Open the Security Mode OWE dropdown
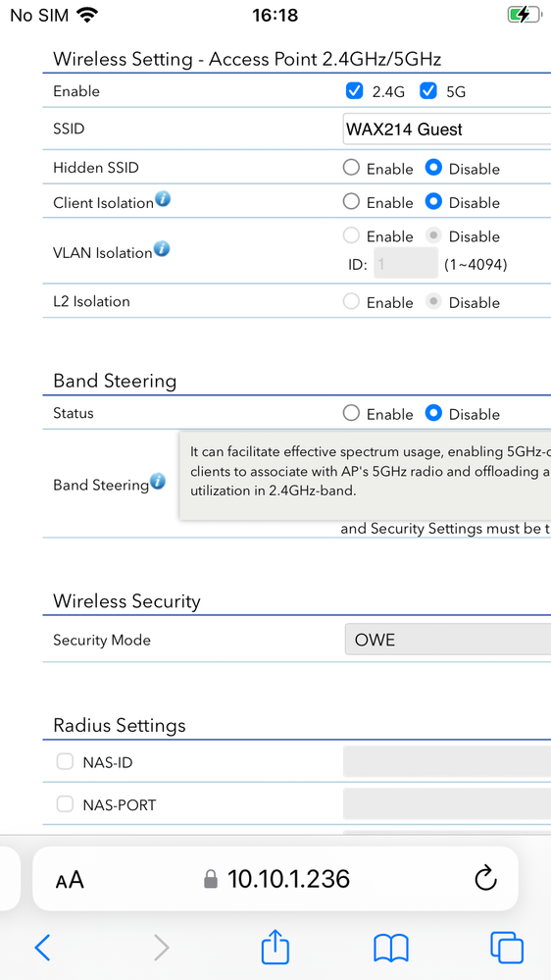The height and width of the screenshot is (980, 551). pyautogui.click(x=447, y=639)
